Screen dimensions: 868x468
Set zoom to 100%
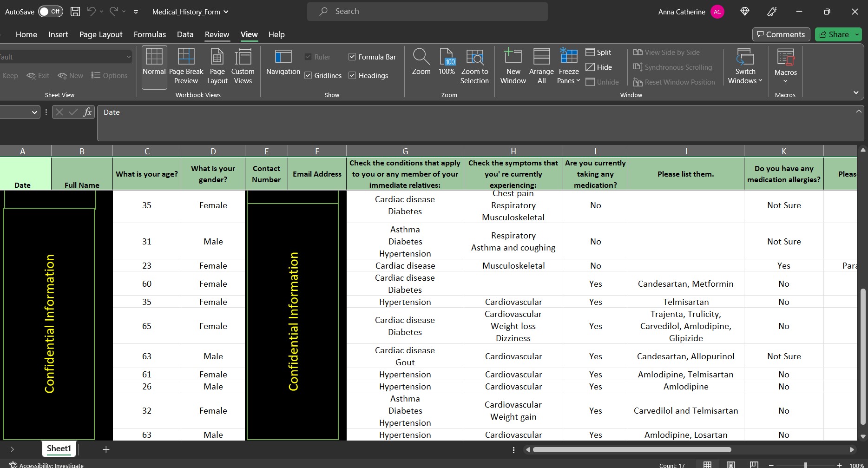(x=447, y=62)
